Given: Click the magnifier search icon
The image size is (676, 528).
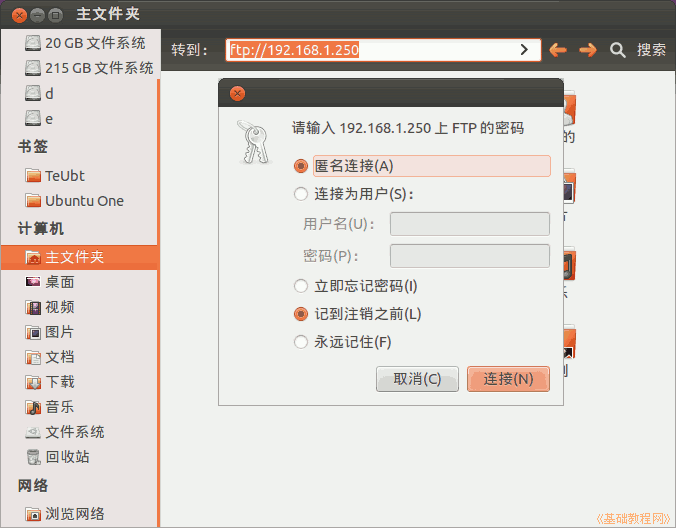Looking at the screenshot, I should coord(618,50).
